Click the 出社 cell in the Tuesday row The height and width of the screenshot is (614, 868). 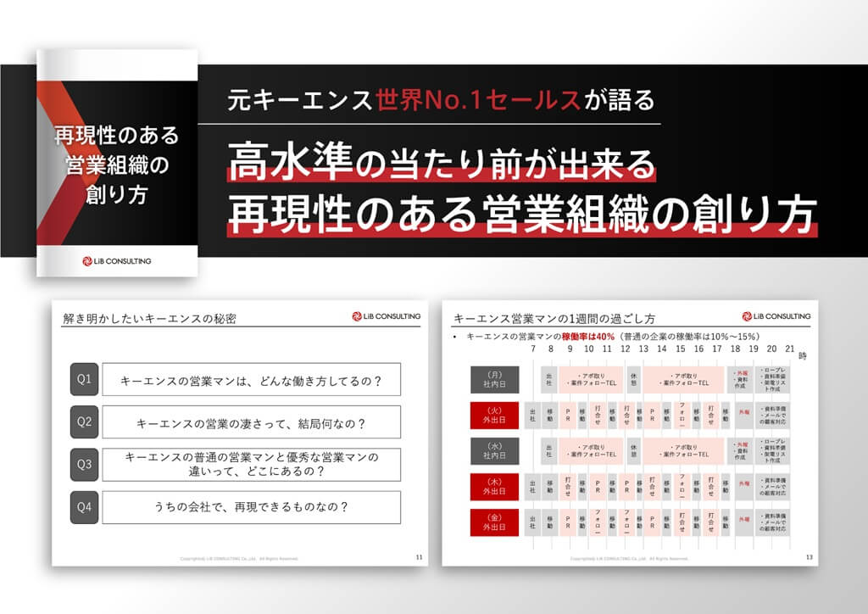click(532, 416)
